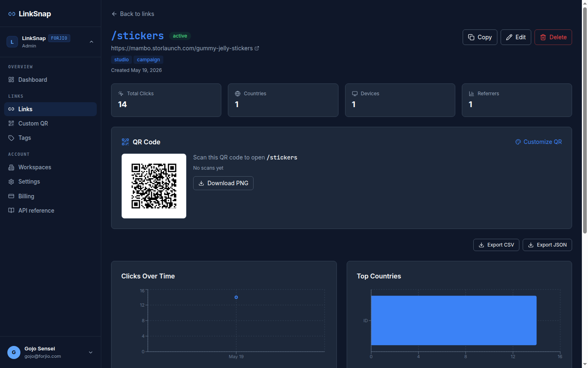Viewport: 588px width, 368px height.
Task: Click the /stickers page heading
Action: [x=138, y=36]
